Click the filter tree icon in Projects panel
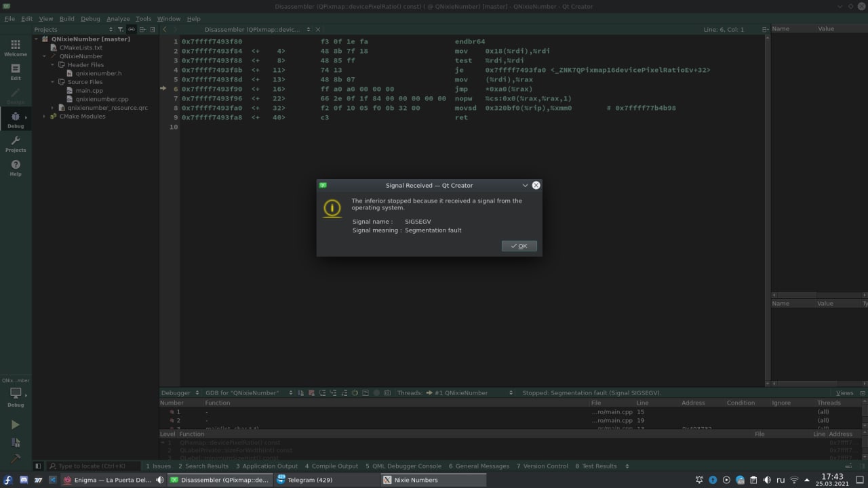This screenshot has height=488, width=868. click(x=121, y=29)
